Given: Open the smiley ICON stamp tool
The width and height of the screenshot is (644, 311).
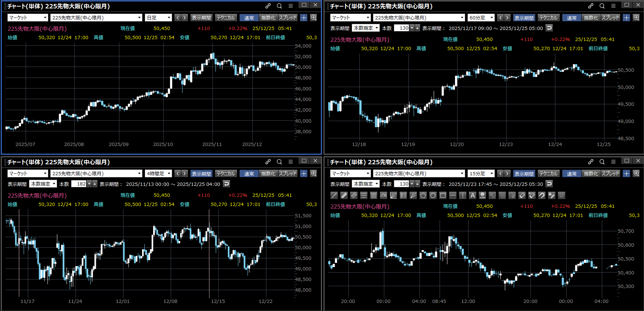Looking at the screenshot, I should coord(482,195).
